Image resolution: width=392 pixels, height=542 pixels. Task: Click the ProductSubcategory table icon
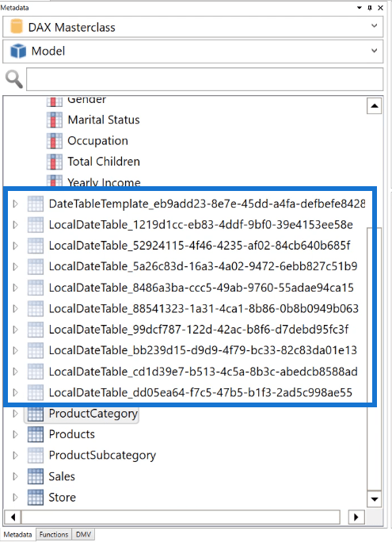coord(35,456)
